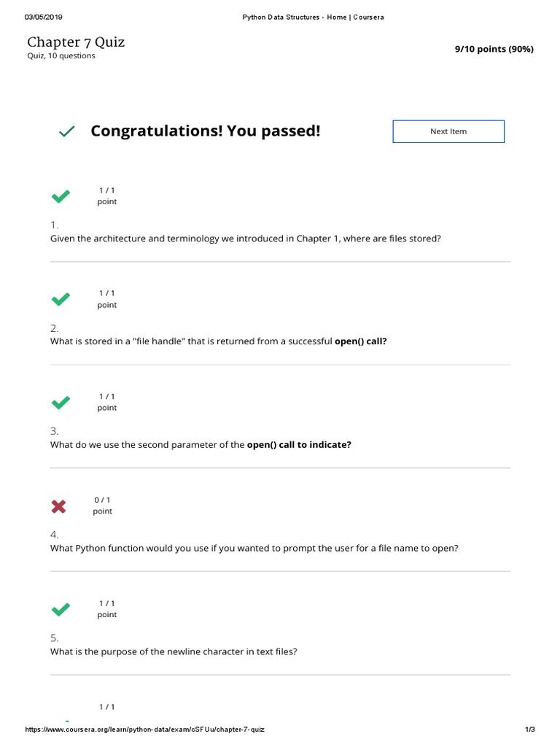Click the green checkmark for question 3
560x747 pixels.
(61, 402)
